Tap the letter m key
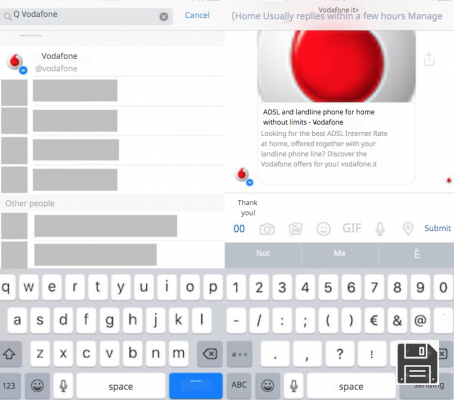 178,354
